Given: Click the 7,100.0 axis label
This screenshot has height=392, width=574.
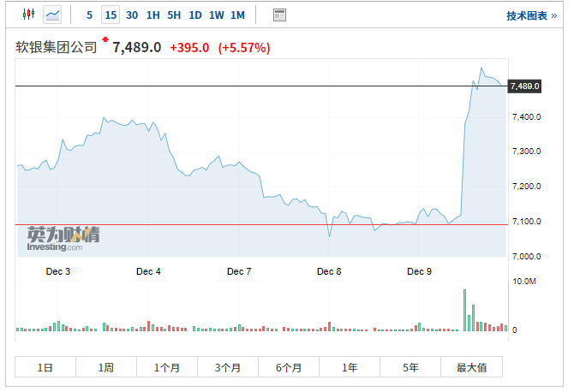Looking at the screenshot, I should (x=526, y=221).
